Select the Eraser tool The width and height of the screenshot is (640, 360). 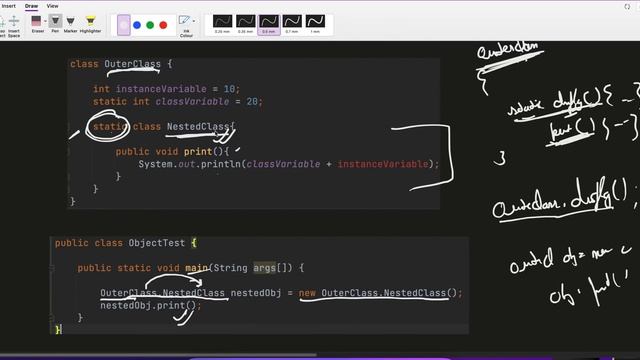click(x=37, y=24)
